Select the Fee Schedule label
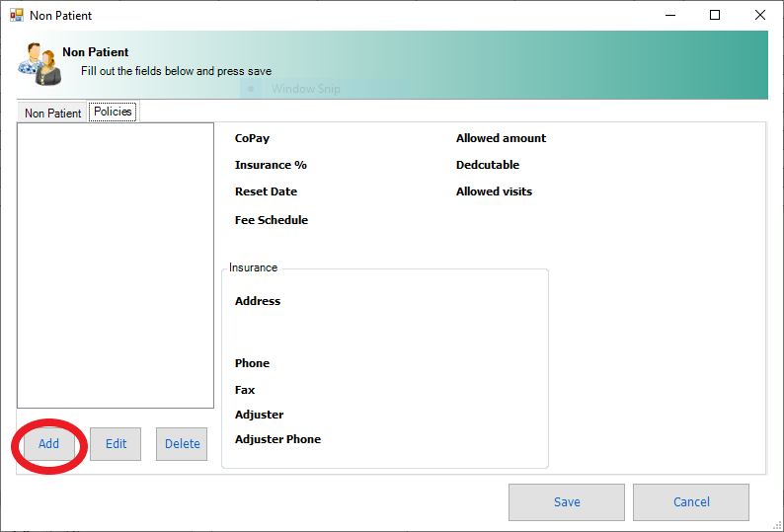The image size is (784, 532). click(x=272, y=220)
